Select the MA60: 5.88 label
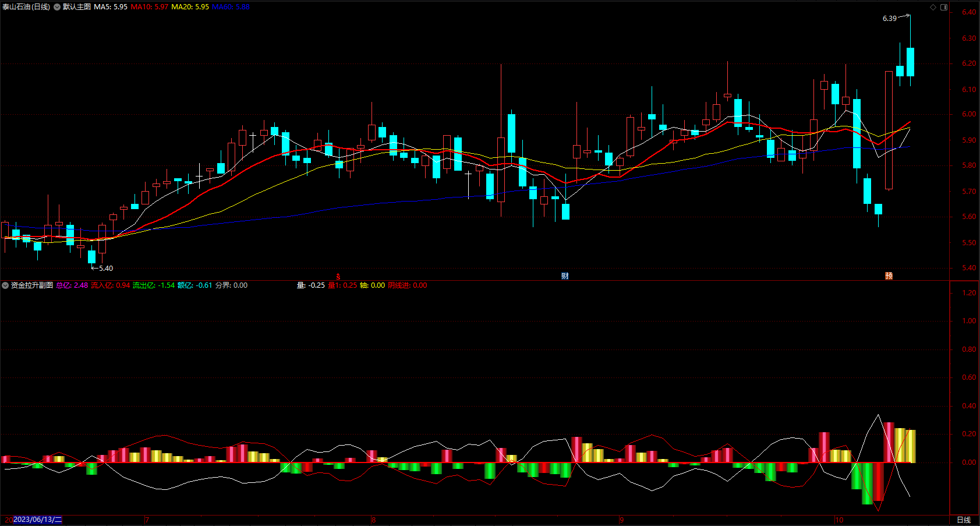980x526 pixels. [x=231, y=7]
